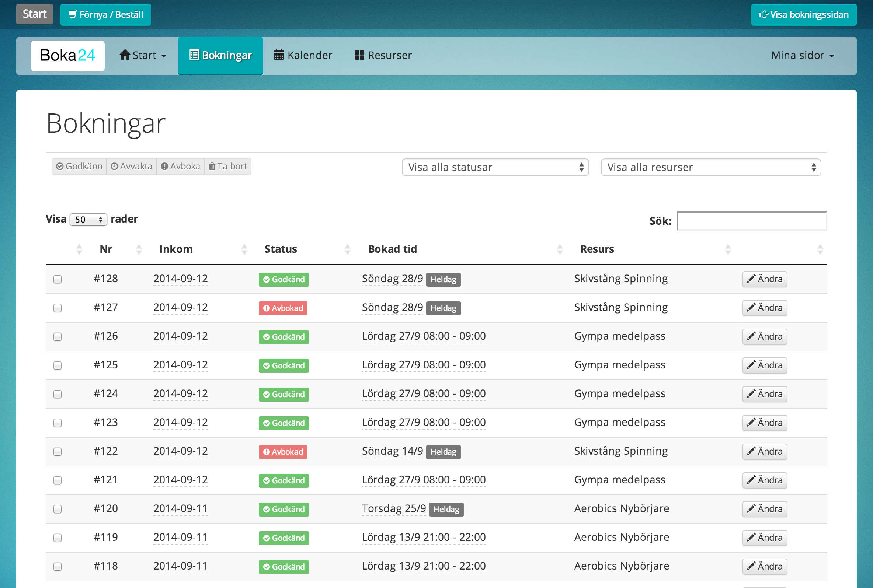This screenshot has width=873, height=588.
Task: Click into the Sök search field
Action: [x=751, y=221]
